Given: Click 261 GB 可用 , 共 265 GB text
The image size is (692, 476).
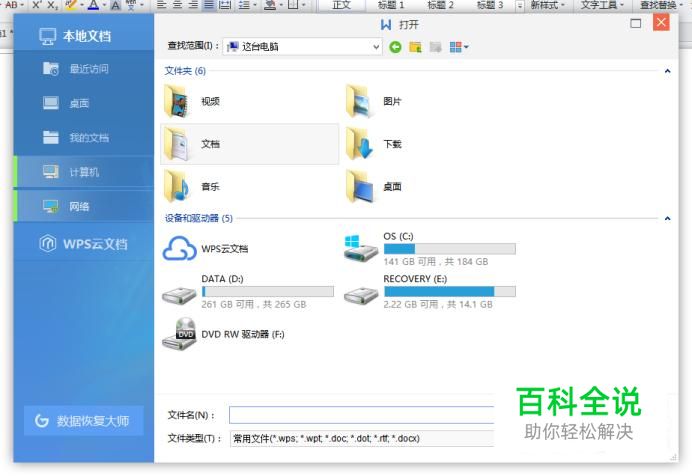Looking at the screenshot, I should 254,304.
